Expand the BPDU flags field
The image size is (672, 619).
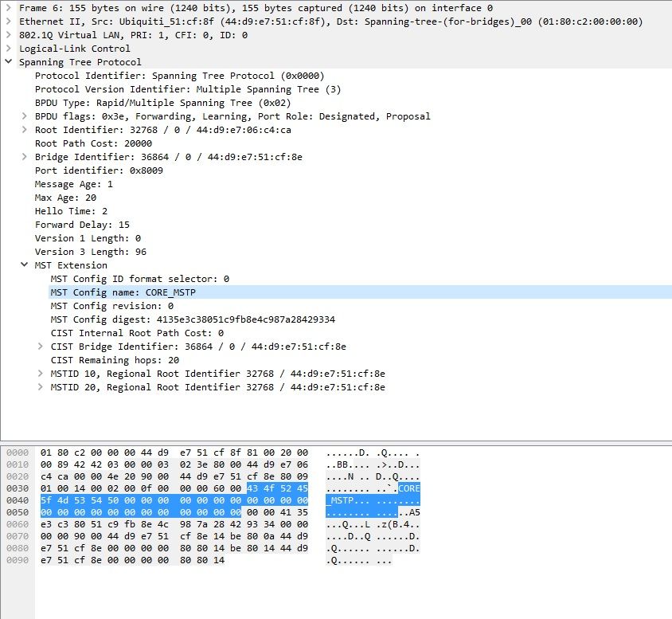pos(25,116)
